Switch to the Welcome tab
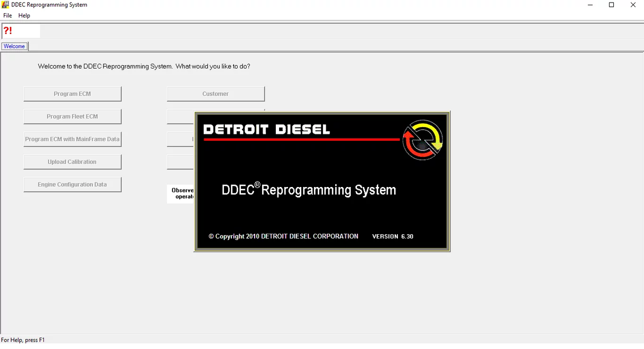This screenshot has height=349, width=644. point(14,46)
